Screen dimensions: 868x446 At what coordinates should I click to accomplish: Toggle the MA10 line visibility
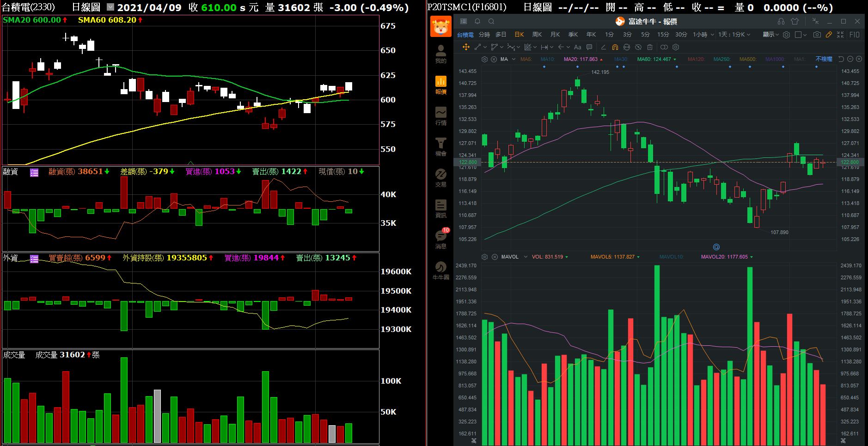pyautogui.click(x=548, y=59)
